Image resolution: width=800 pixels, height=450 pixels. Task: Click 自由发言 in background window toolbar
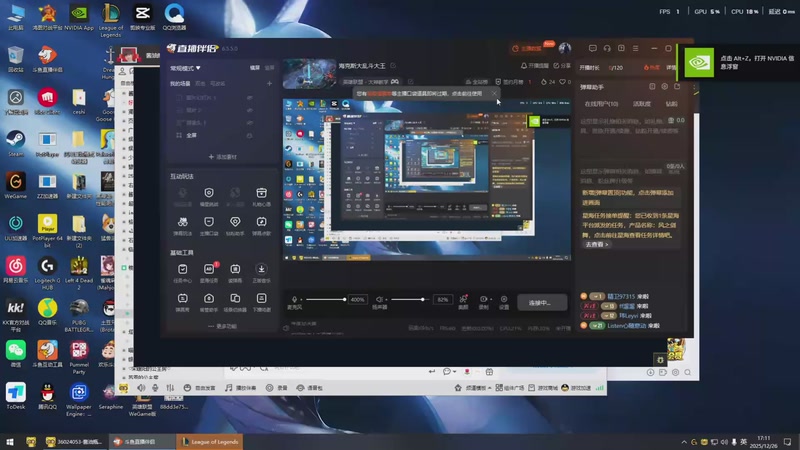[x=199, y=388]
